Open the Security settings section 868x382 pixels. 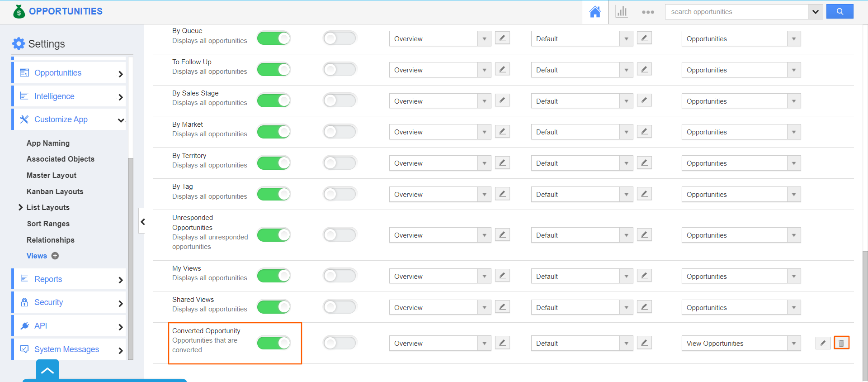69,302
